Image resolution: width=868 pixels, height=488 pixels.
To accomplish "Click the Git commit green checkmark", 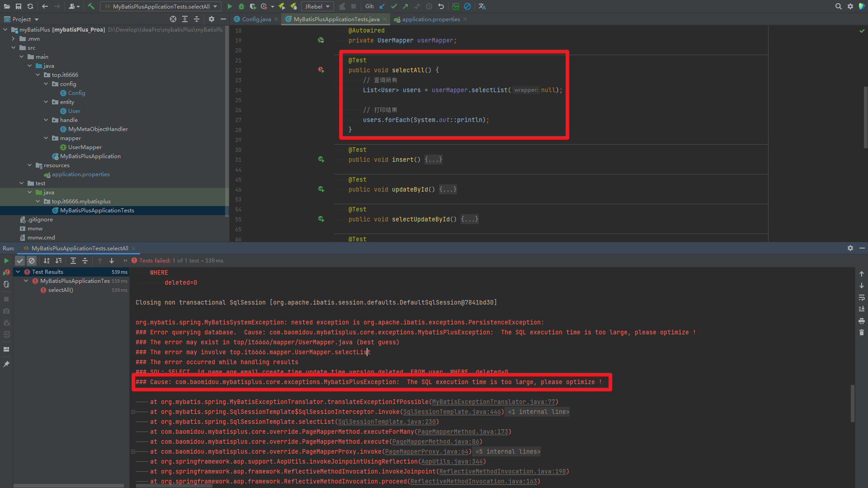I will click(x=394, y=6).
